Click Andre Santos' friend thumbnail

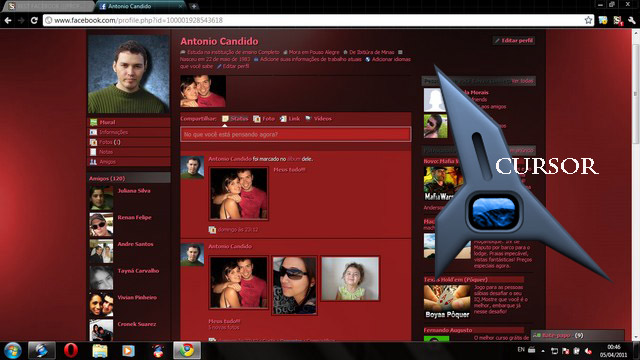101,251
